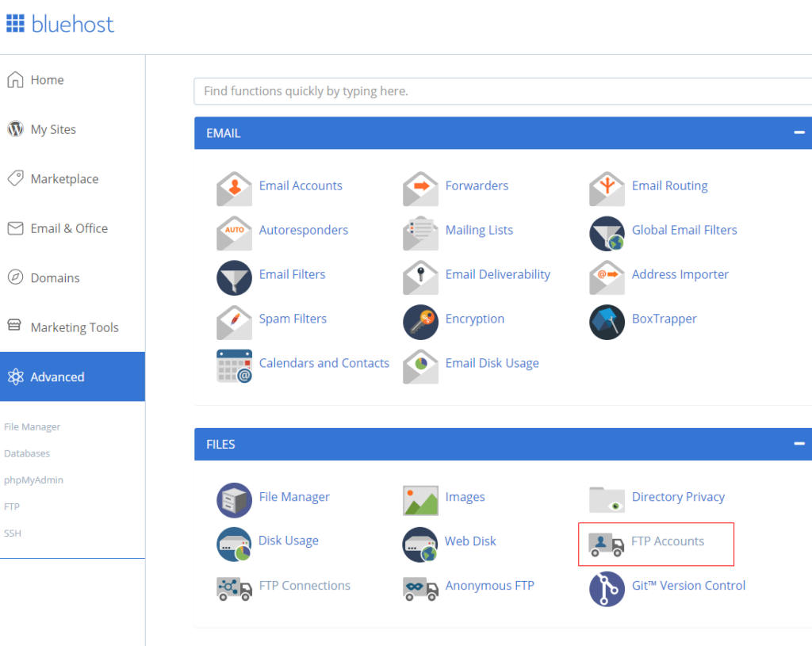812x646 pixels.
Task: Open the Email Routing text link
Action: point(669,185)
